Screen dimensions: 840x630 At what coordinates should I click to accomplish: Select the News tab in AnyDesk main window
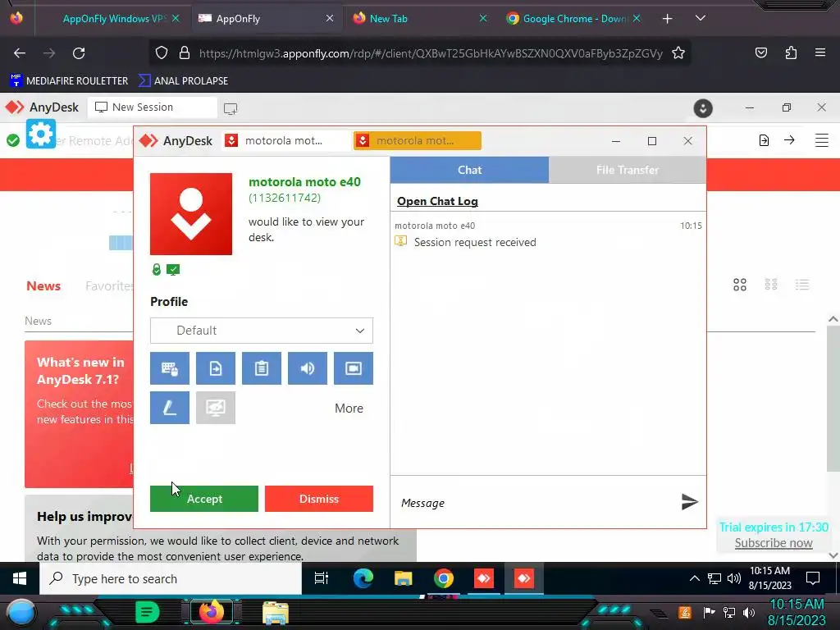(43, 286)
